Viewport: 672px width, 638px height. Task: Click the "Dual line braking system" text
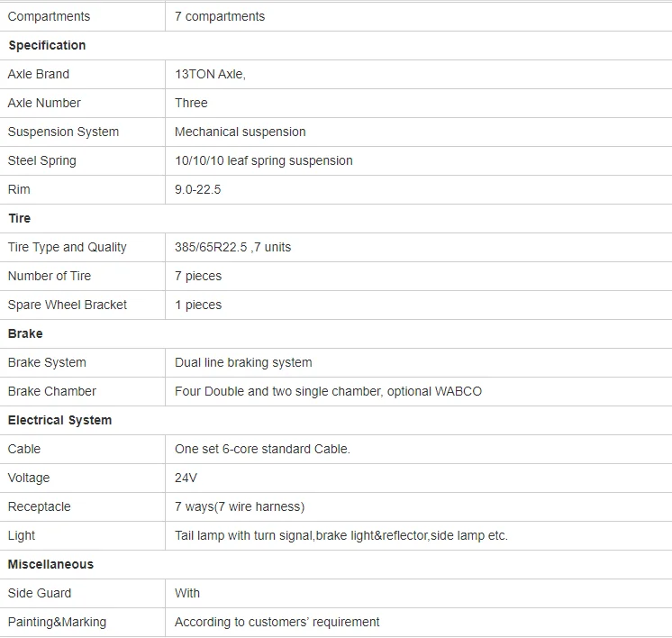pos(243,362)
